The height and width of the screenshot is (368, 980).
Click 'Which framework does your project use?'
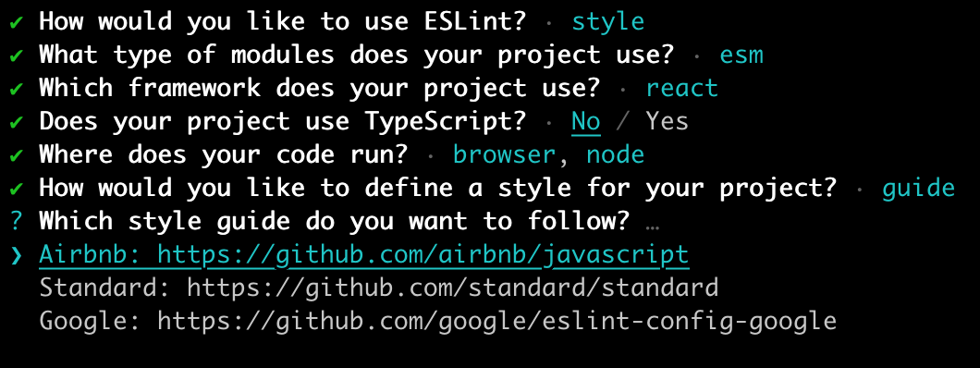pos(319,88)
